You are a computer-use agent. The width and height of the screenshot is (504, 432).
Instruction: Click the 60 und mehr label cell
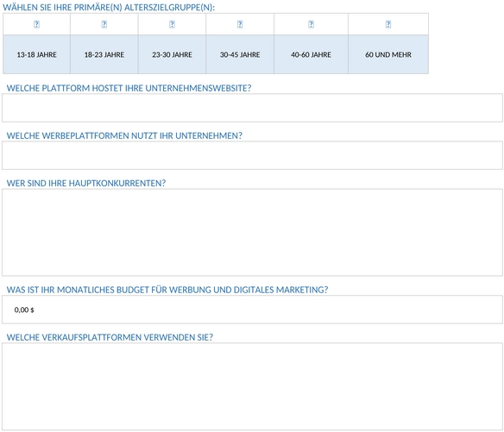[388, 54]
